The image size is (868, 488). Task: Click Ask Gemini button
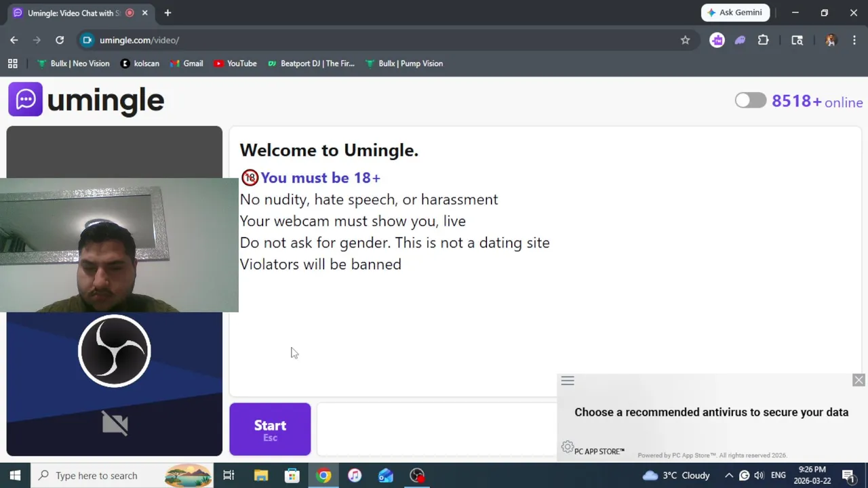point(735,12)
